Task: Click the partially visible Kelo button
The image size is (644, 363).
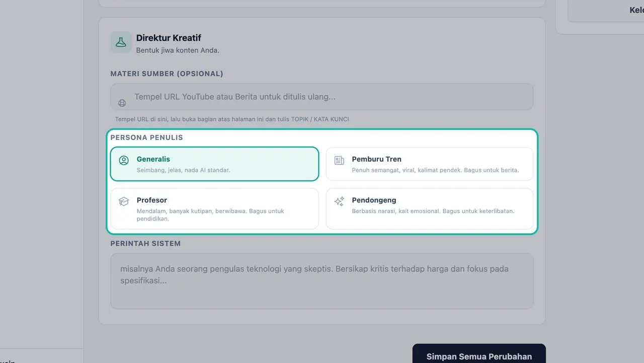Action: pyautogui.click(x=606, y=11)
